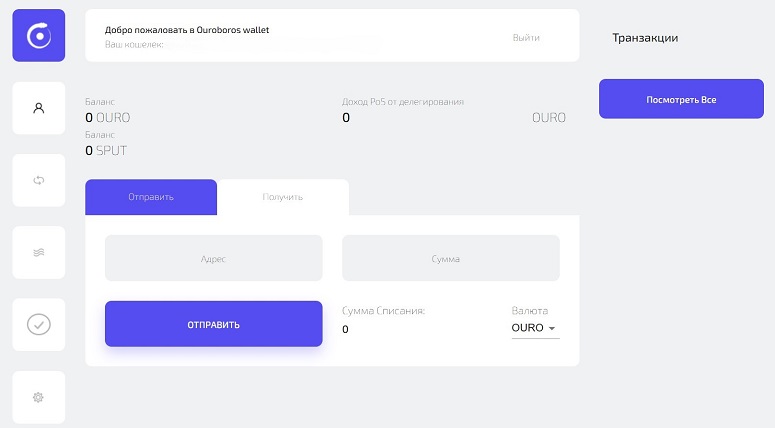The width and height of the screenshot is (775, 428).
Task: Open the exchange arrows sidebar icon
Action: tap(39, 180)
